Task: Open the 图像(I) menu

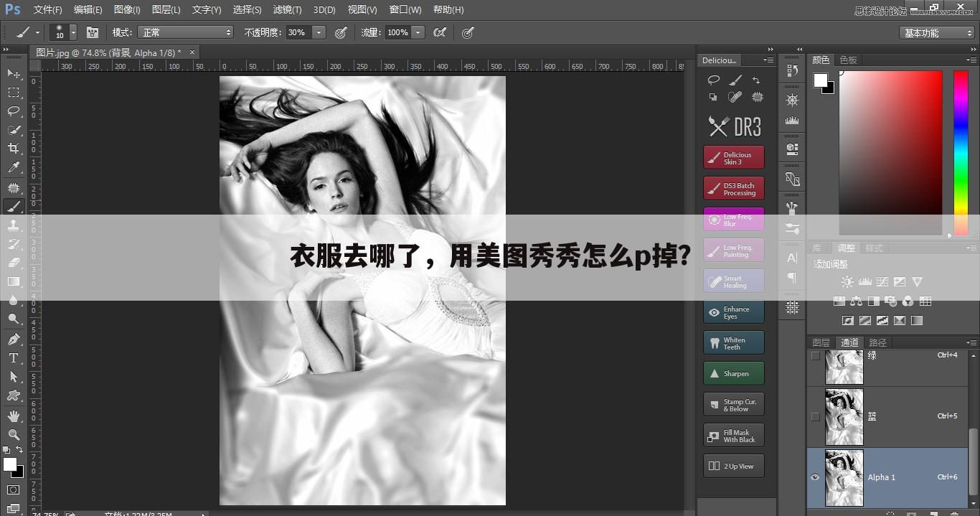Action: click(127, 10)
